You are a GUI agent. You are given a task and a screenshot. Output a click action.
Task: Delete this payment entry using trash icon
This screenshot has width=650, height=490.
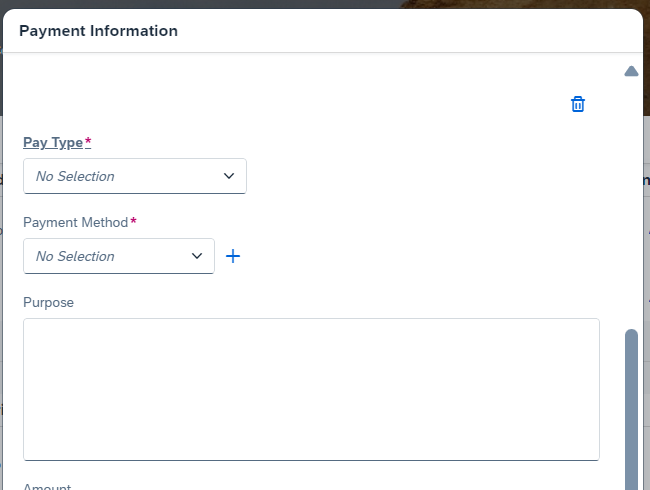click(578, 104)
